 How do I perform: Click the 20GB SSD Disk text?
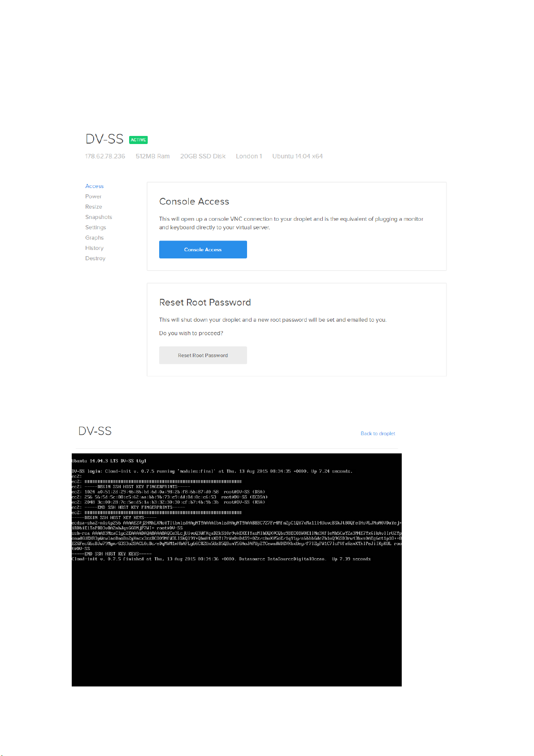pyautogui.click(x=203, y=156)
